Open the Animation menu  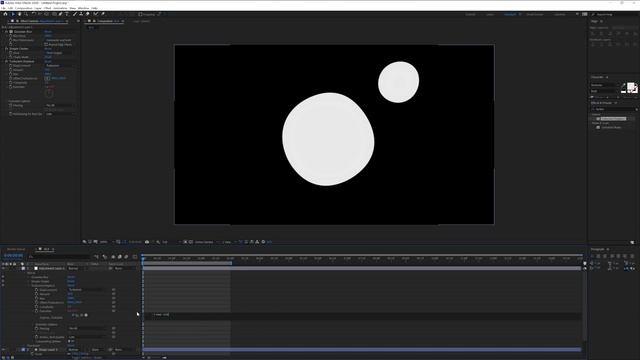coord(60,8)
